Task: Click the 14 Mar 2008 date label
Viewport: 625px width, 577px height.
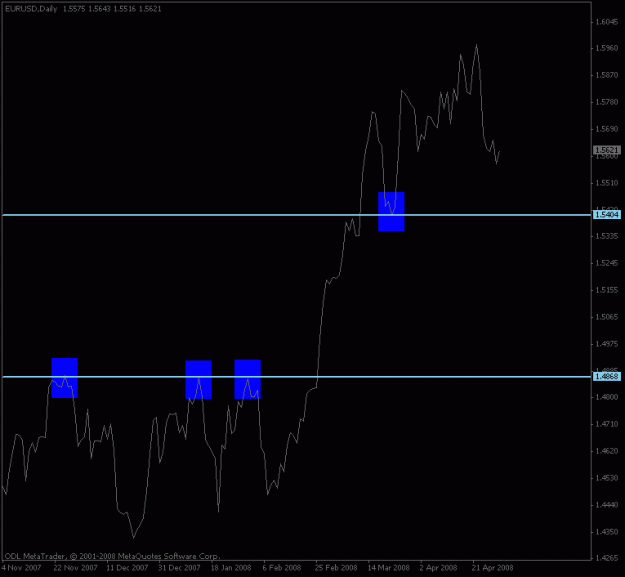Action: [x=388, y=567]
